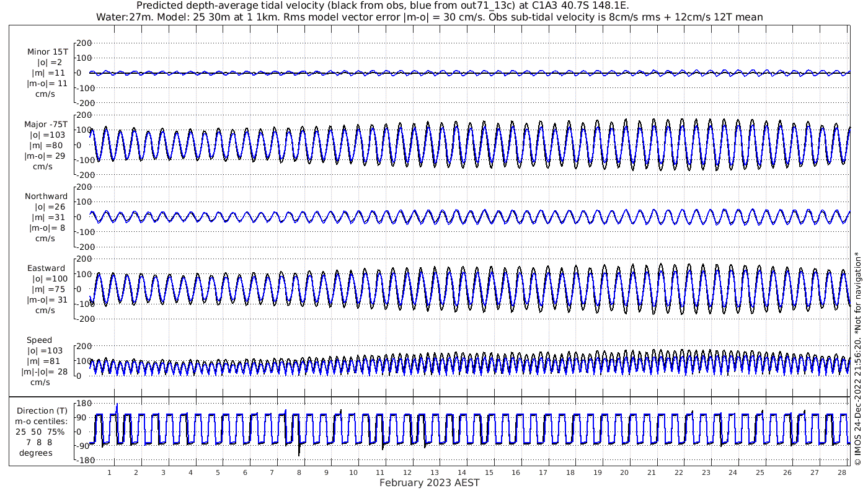Click the day '28' tick label

pyautogui.click(x=842, y=472)
